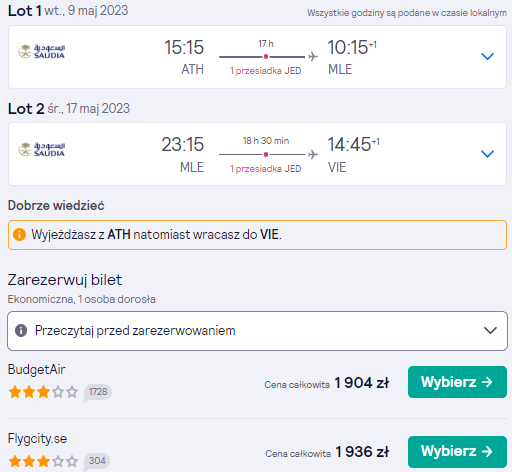Click the 1 przesiadka JED label in Lot 2
The width and height of the screenshot is (512, 472).
(x=266, y=169)
